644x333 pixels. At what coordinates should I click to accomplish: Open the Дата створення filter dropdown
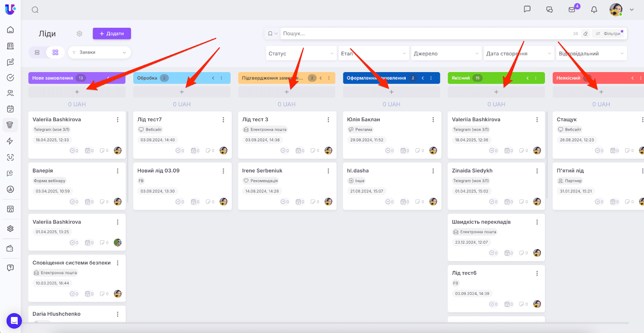519,54
